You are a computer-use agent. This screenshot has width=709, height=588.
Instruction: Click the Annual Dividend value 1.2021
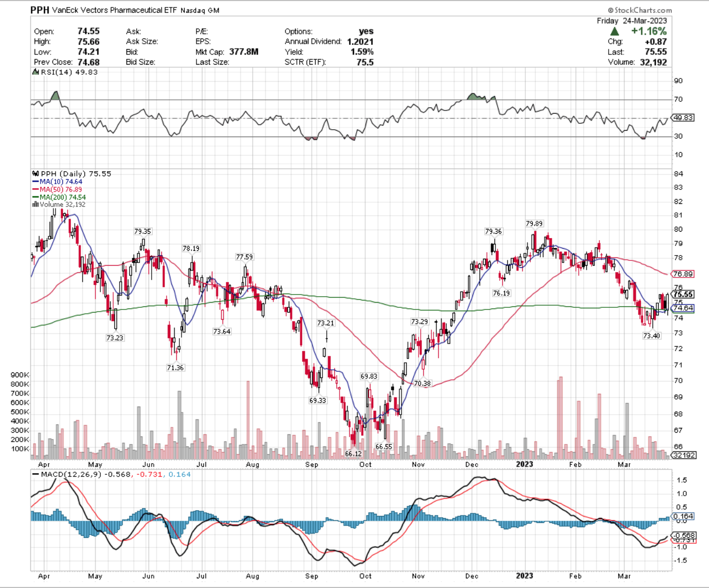[360, 42]
